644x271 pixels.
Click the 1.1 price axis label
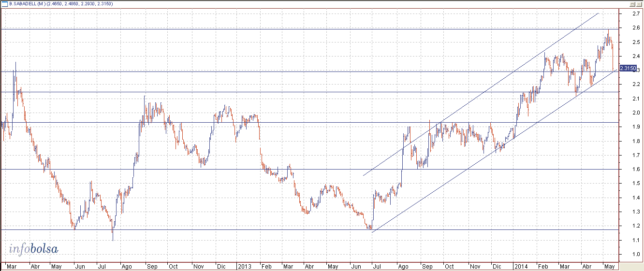(x=636, y=240)
